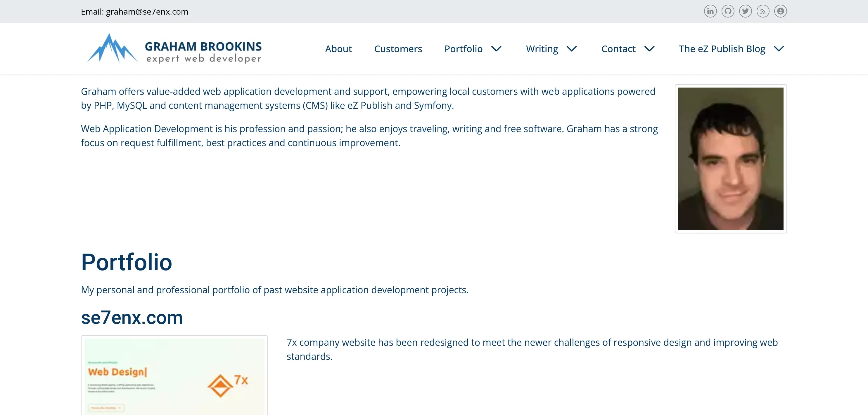Click the blue mountain logo graphic
The image size is (868, 415).
click(x=112, y=48)
